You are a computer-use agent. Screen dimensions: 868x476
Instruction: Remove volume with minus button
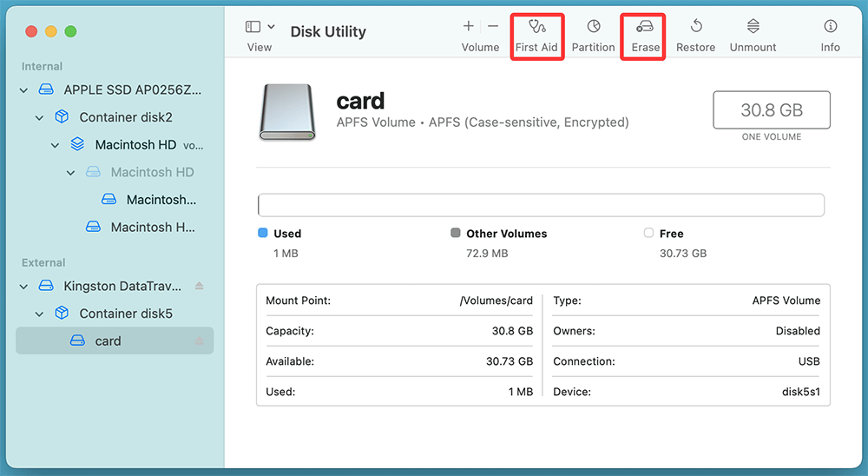(493, 26)
